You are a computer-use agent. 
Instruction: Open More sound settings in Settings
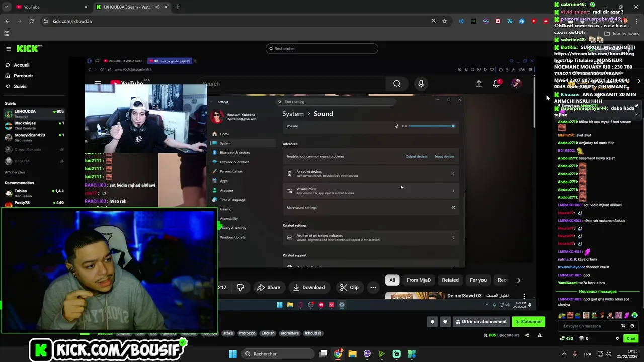371,208
